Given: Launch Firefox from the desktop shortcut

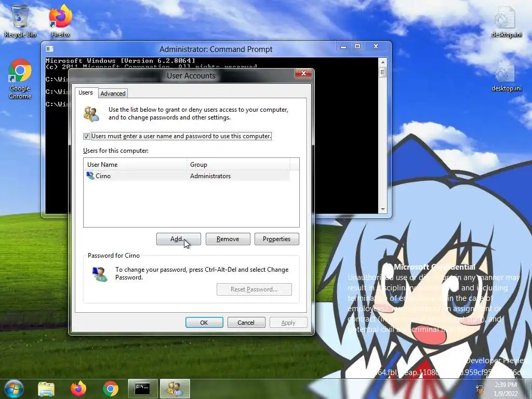Looking at the screenshot, I should click(60, 20).
